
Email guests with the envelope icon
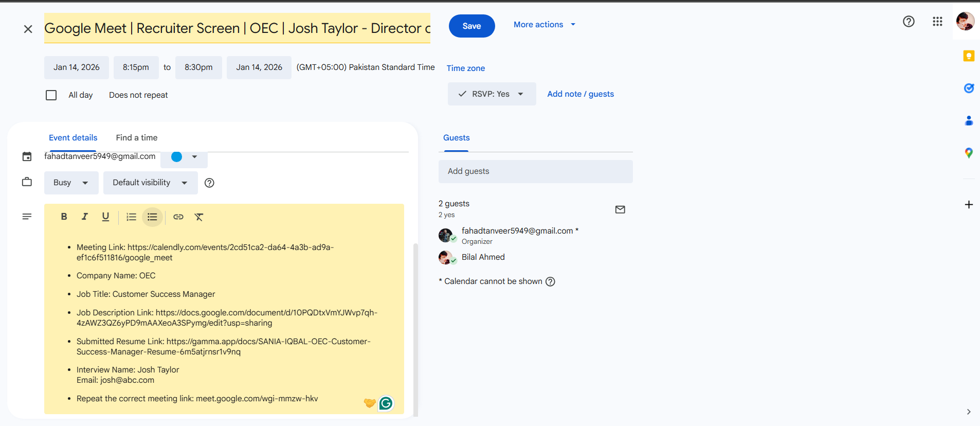(620, 209)
